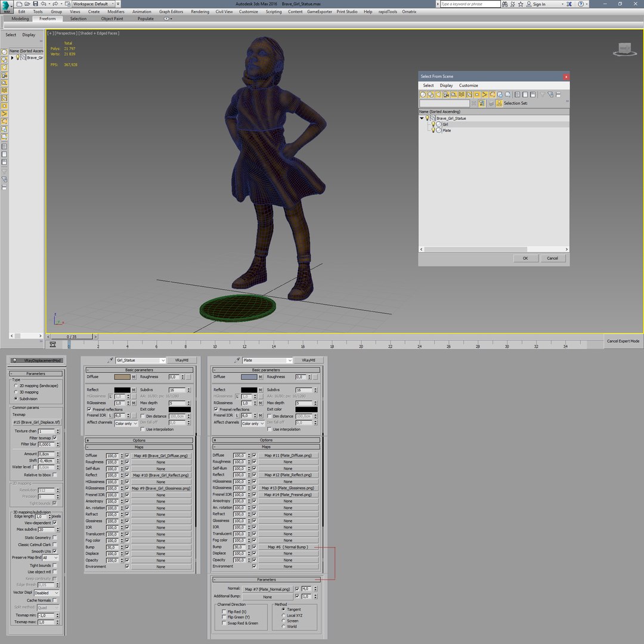Click the binoculars search icon
644x644 pixels.
pyautogui.click(x=504, y=4)
